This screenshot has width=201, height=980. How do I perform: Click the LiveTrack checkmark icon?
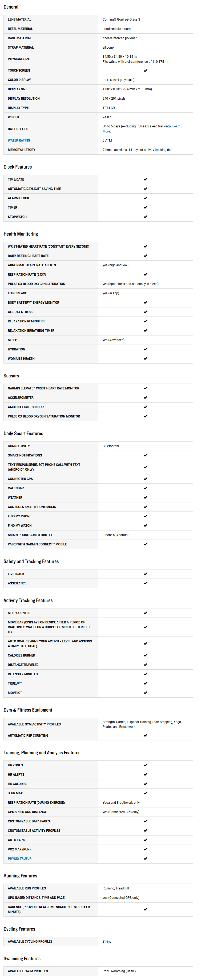145,574
